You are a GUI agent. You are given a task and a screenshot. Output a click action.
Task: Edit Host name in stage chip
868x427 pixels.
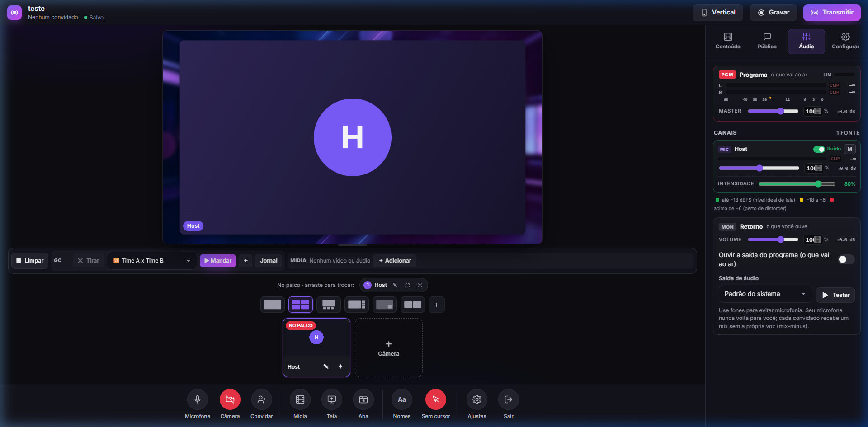pyautogui.click(x=395, y=285)
